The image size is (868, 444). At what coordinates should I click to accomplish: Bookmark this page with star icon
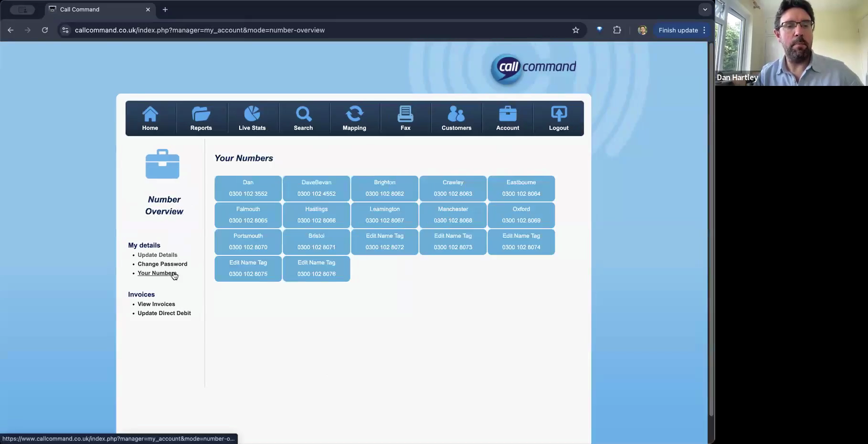point(576,30)
